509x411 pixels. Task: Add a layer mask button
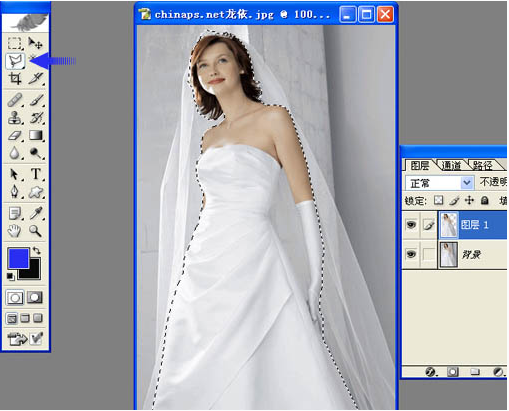(x=452, y=372)
